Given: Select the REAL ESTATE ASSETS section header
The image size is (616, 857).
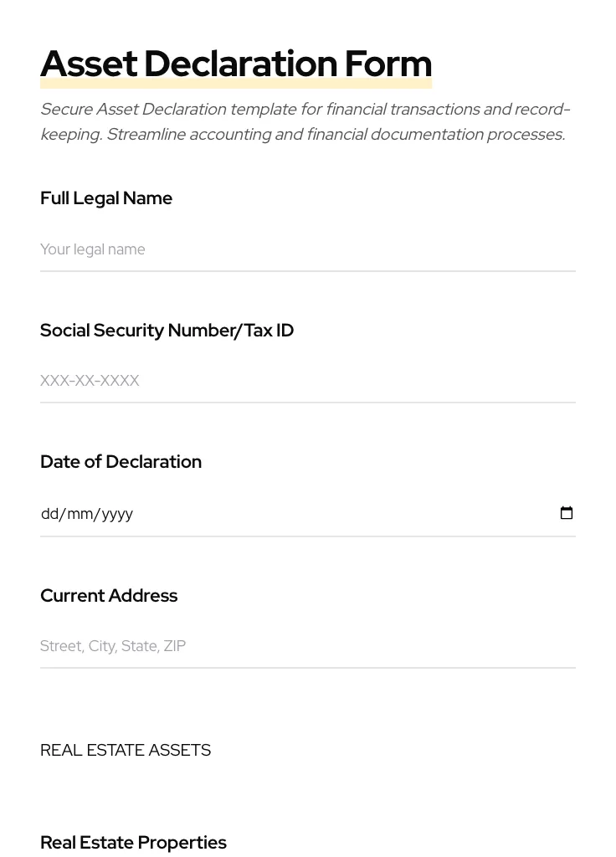Looking at the screenshot, I should coord(126,750).
